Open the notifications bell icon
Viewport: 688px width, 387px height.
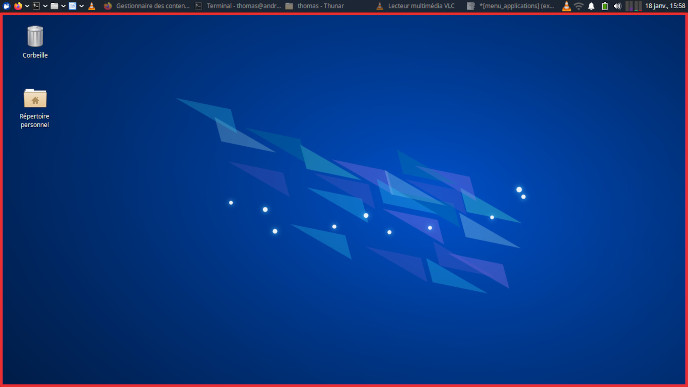click(x=591, y=6)
